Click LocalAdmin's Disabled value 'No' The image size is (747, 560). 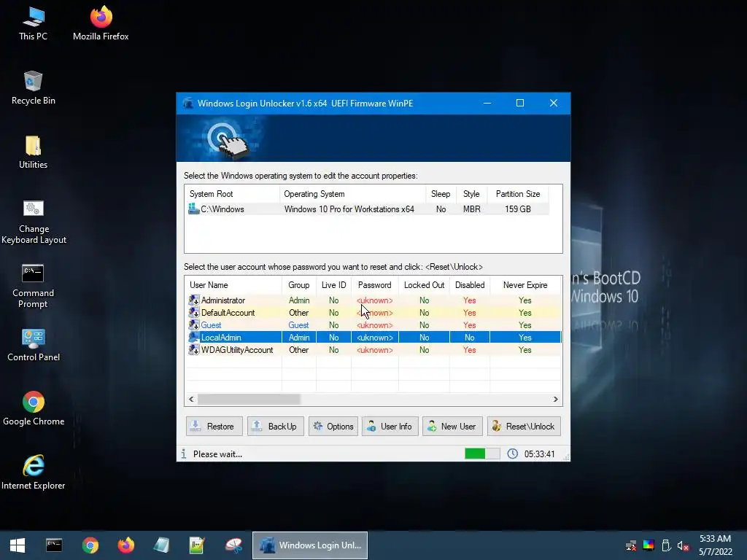[x=470, y=338]
